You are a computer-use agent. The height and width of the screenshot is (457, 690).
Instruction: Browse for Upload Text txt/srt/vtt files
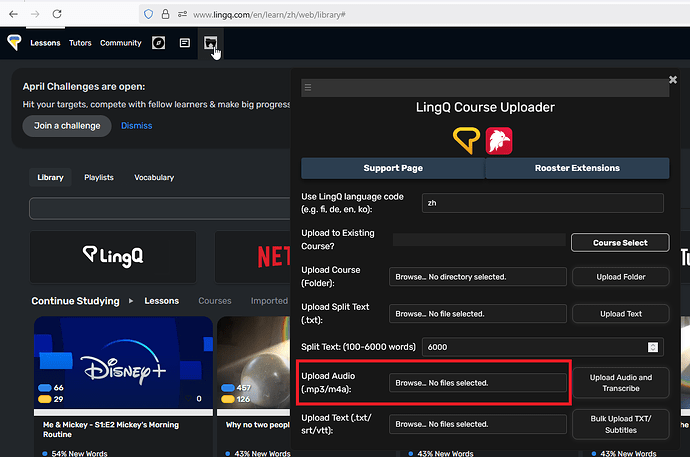coord(477,424)
